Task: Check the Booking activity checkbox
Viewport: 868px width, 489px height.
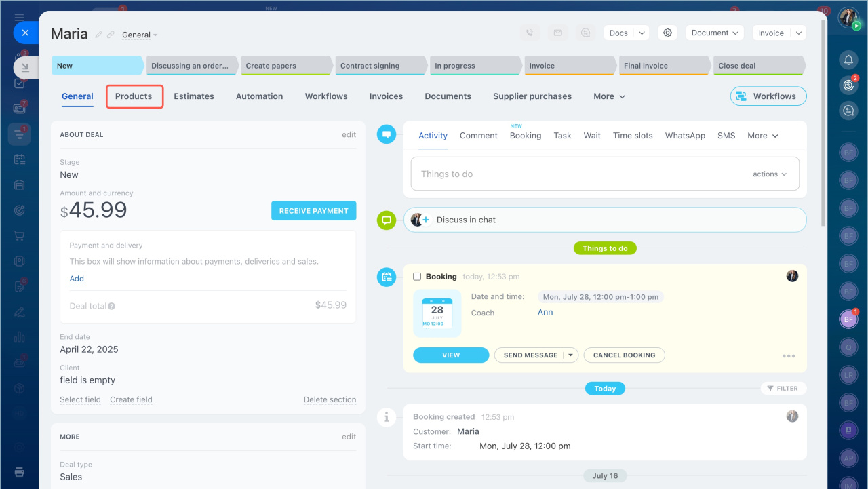Action: (417, 277)
